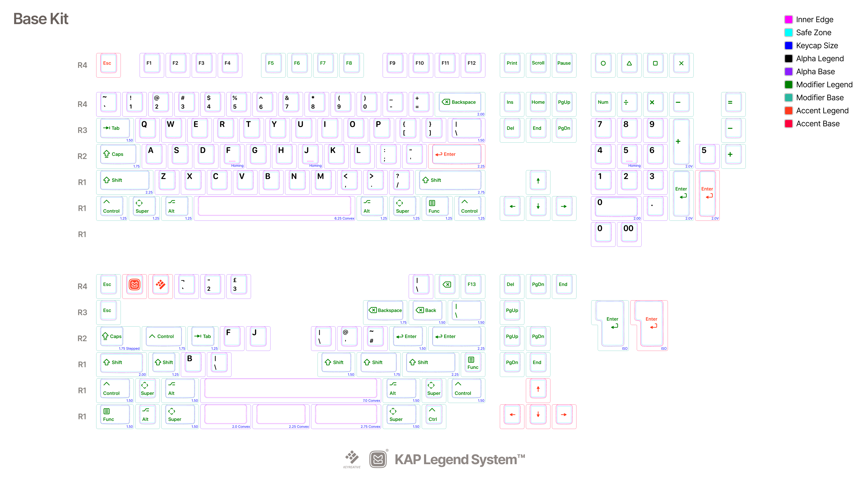Click the 2.00 numpad 0 keycap

[616, 208]
